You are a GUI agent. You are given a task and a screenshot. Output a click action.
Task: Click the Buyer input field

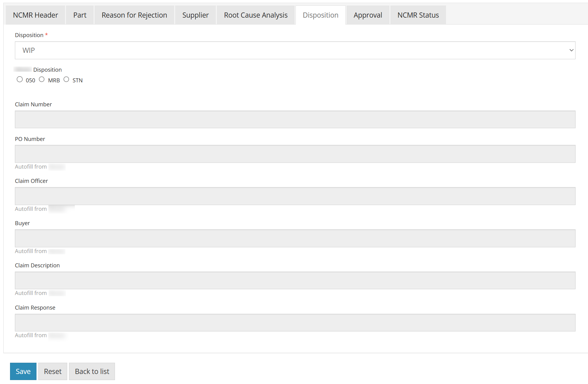click(295, 238)
